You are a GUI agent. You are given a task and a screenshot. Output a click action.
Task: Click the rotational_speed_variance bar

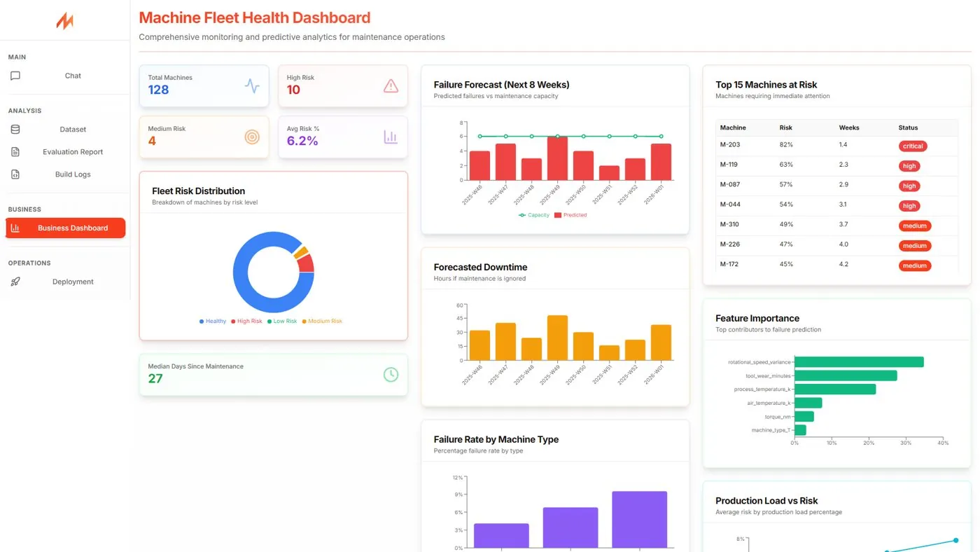click(x=859, y=362)
